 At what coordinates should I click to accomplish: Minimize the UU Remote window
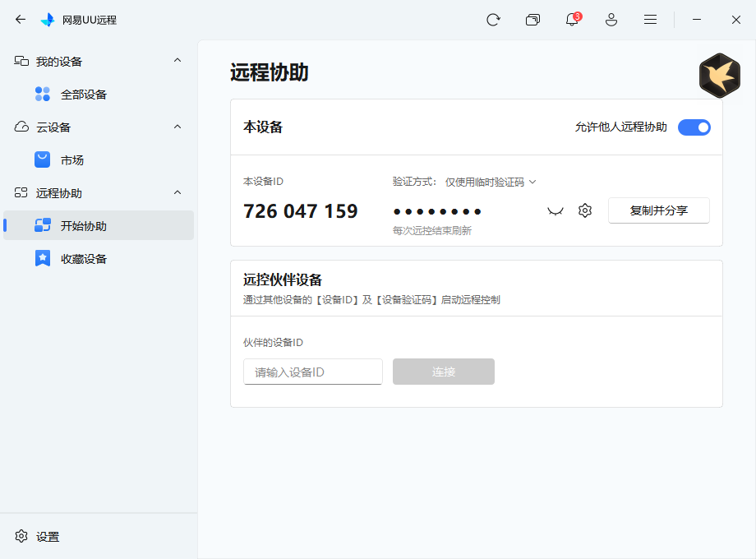[x=697, y=20]
